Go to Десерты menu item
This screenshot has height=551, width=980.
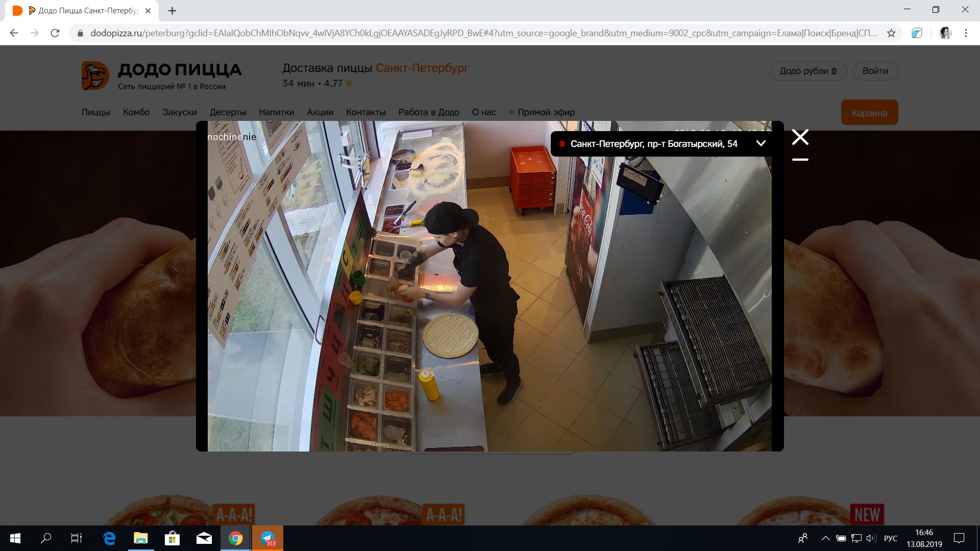point(228,112)
